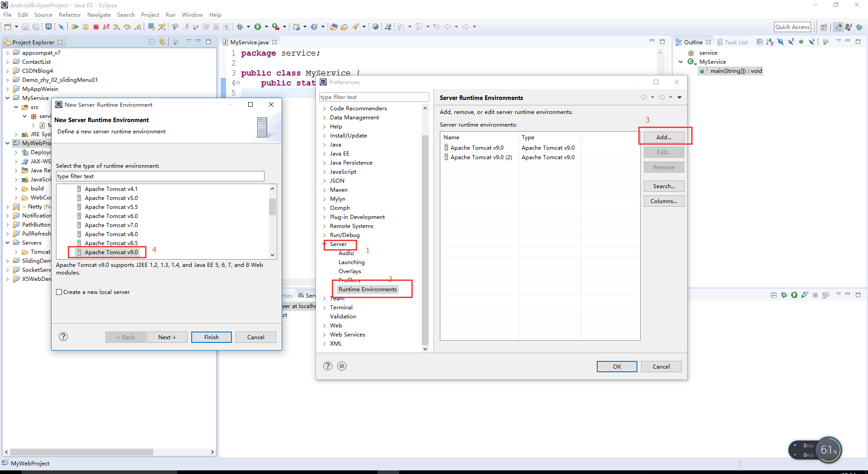Screen dimensions: 868x474
Task: Expand Web Services in Preferences tree
Action: tap(325, 335)
